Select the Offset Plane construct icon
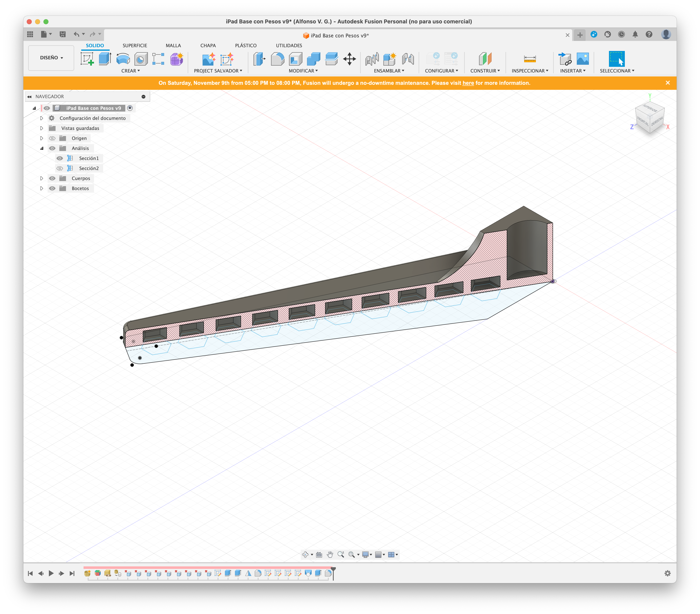Screen dimensions: 700x614 pyautogui.click(x=485, y=59)
